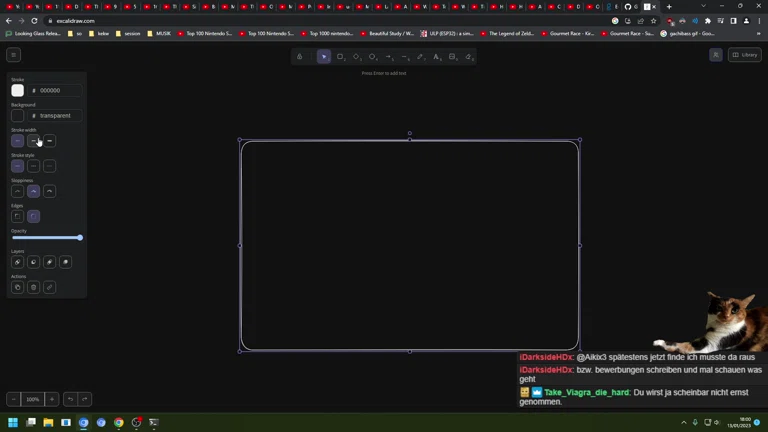Viewport: 768px width, 432px height.
Task: Open the Chrome three-dot menu
Action: [759, 21]
